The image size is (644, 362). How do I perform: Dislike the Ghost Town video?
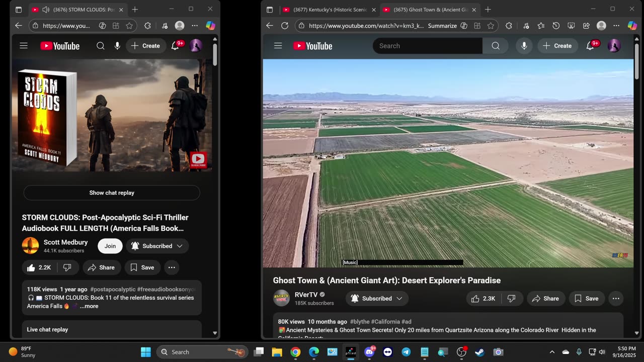512,298
